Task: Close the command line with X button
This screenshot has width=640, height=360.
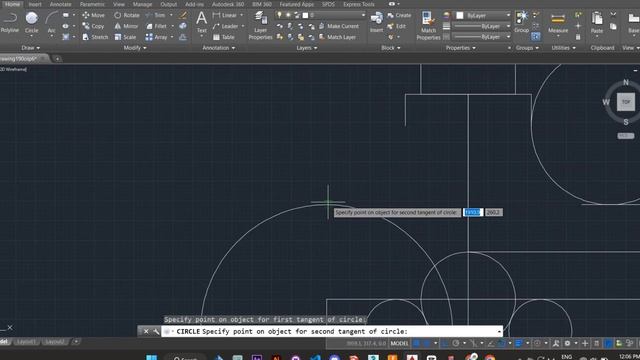Action: (x=146, y=331)
